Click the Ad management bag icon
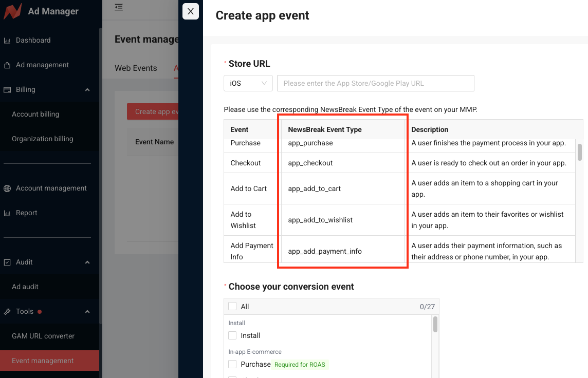 (7, 65)
